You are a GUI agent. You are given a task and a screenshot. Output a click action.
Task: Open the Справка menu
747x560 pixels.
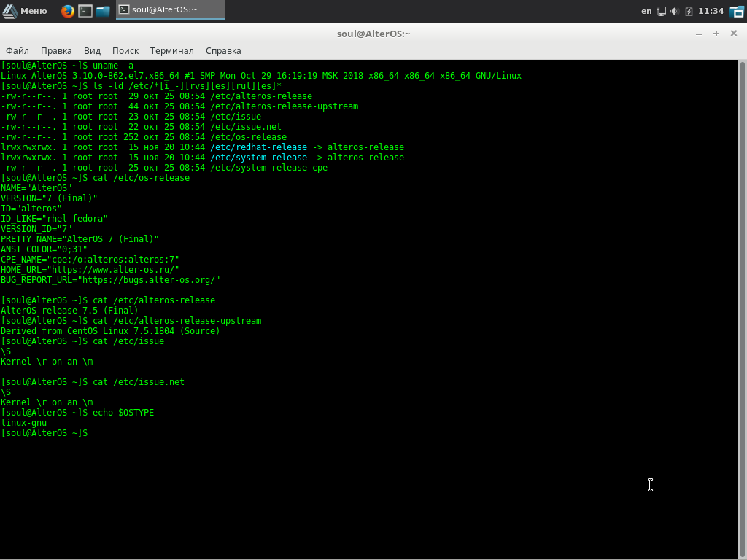point(223,50)
